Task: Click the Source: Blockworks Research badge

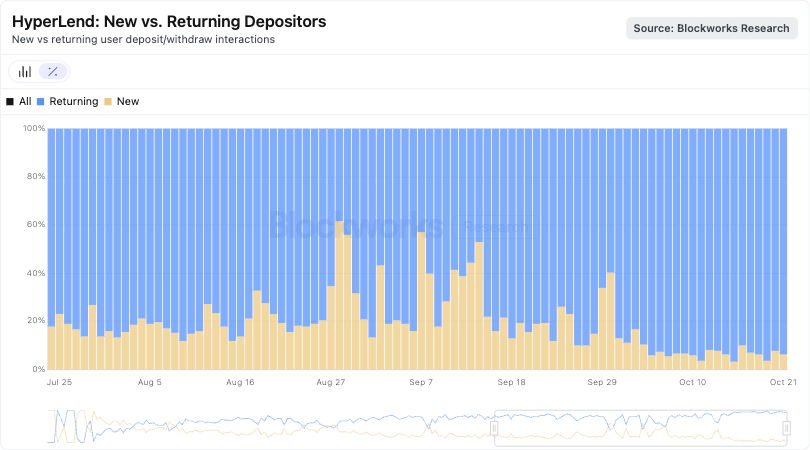Action: click(x=711, y=28)
